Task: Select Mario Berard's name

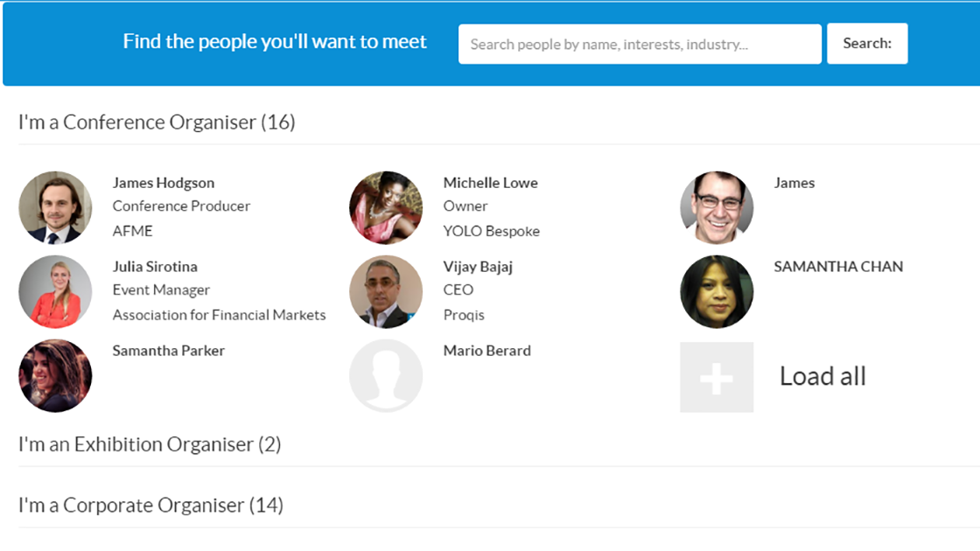Action: (x=486, y=351)
